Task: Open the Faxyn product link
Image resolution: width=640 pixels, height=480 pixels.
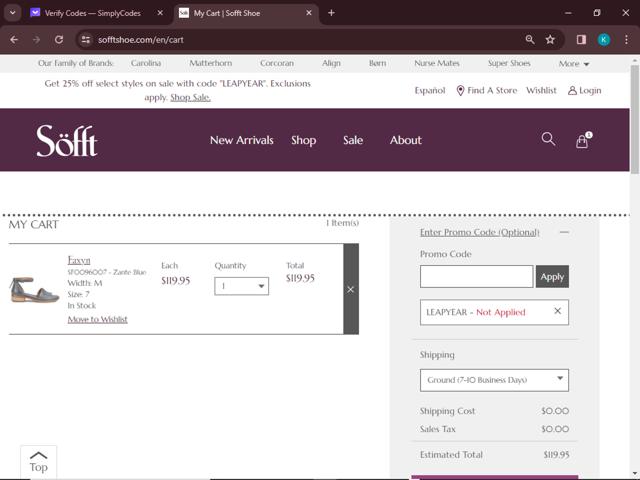Action: [79, 260]
